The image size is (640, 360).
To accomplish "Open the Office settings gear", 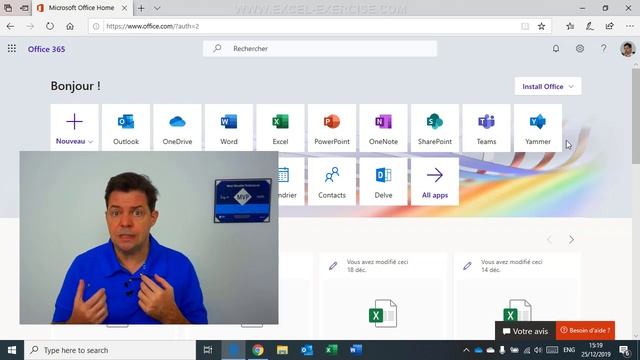I will click(580, 49).
